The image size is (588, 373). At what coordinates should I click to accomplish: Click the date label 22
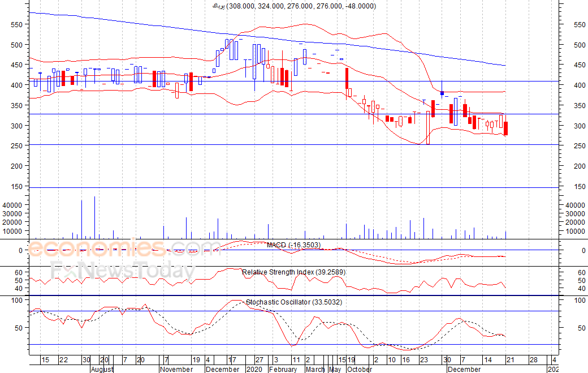pos(64,360)
